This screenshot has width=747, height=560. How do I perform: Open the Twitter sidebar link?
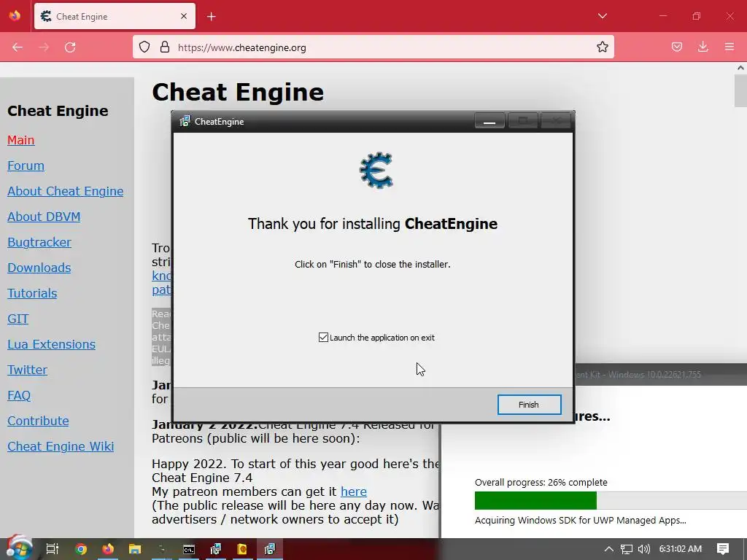27,370
